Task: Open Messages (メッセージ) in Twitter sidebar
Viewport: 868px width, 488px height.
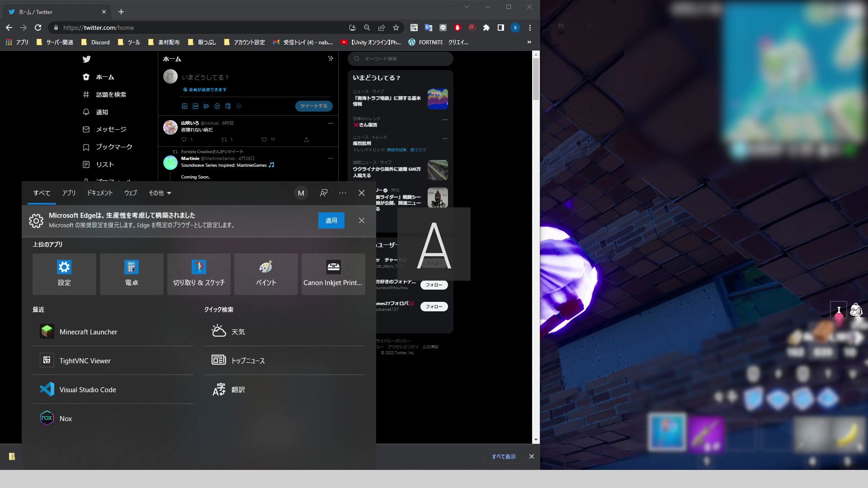Action: [x=104, y=129]
